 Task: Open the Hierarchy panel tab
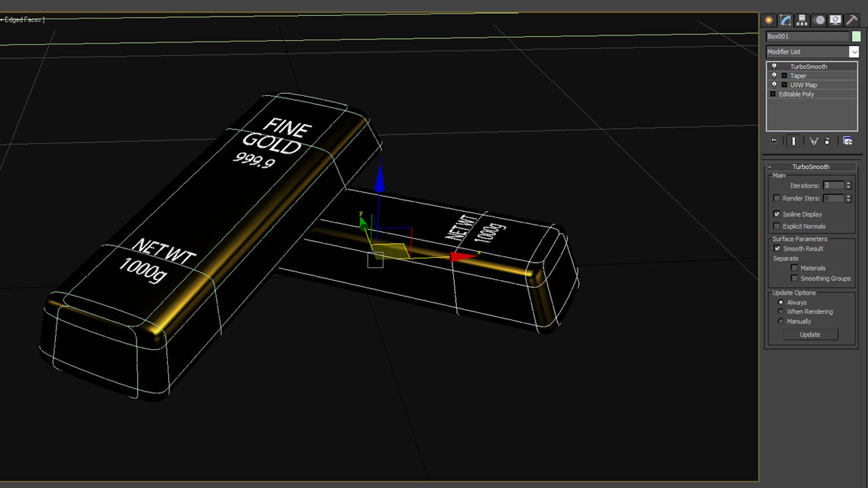pos(802,20)
